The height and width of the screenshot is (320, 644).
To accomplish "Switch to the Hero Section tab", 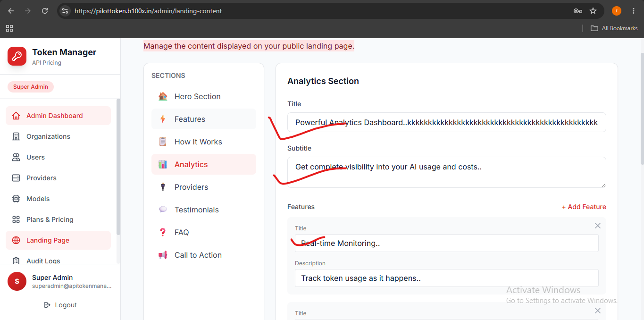I will (204, 96).
